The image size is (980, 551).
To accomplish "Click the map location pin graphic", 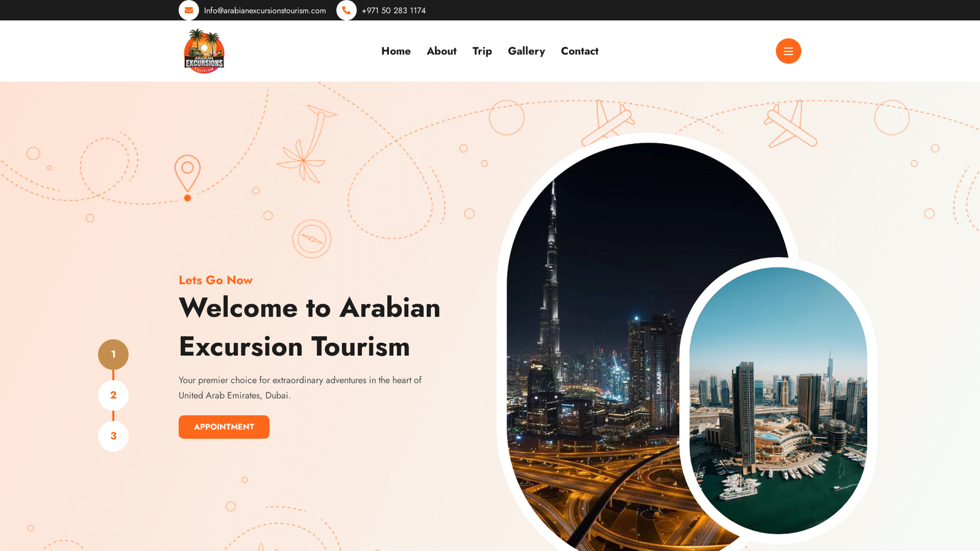I will tap(187, 178).
